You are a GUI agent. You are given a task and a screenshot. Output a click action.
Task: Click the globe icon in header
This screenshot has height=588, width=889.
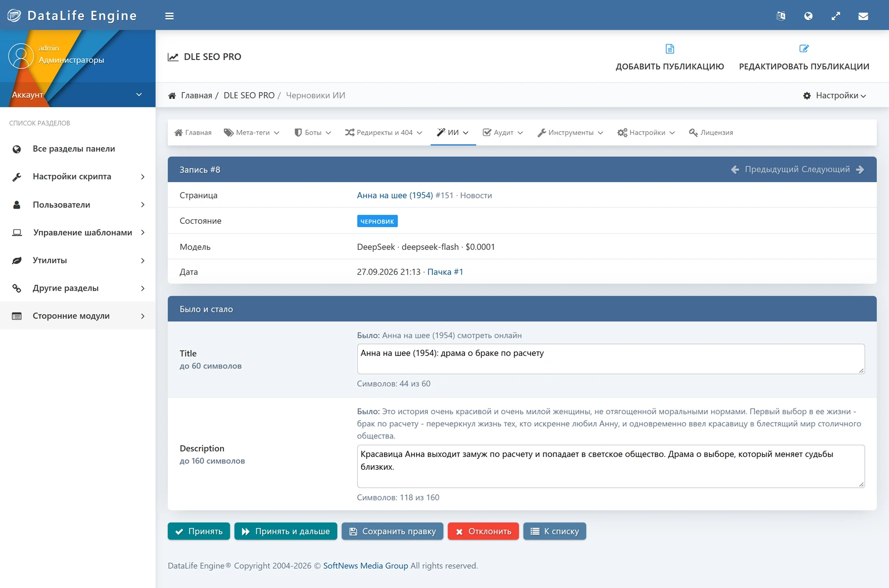click(808, 16)
